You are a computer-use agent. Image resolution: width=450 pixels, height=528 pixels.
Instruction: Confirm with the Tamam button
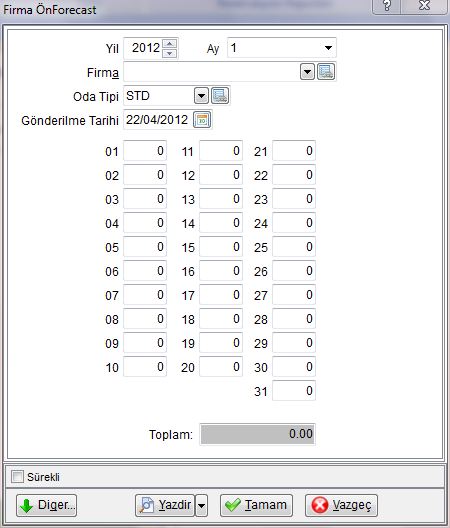click(x=256, y=505)
